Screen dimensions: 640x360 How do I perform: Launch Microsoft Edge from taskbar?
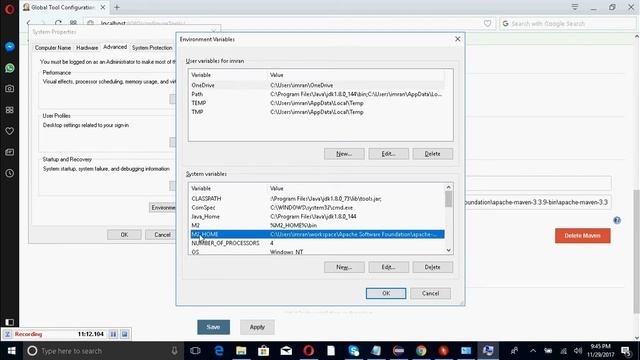(219, 351)
